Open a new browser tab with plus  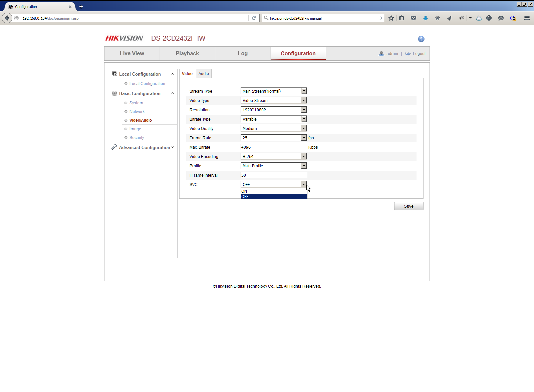click(81, 7)
